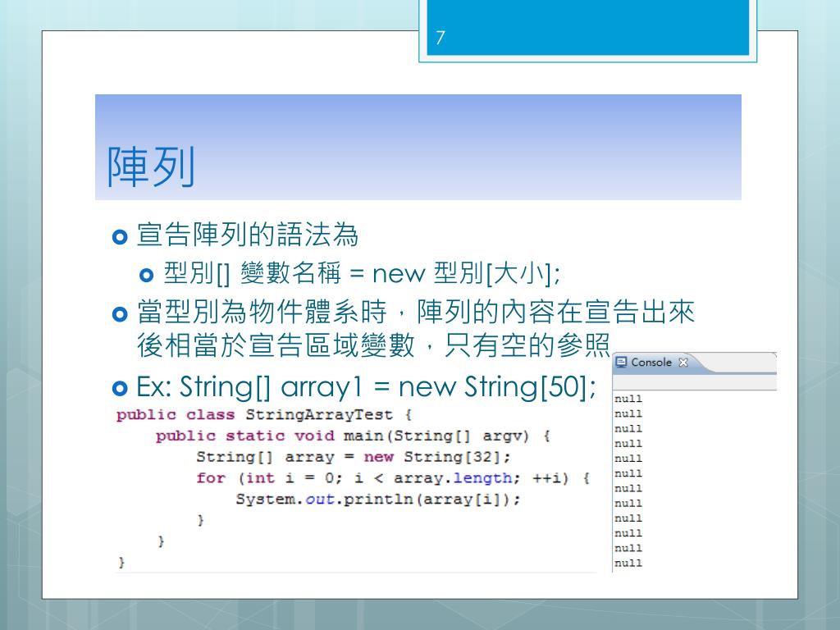Click the Console tab label

[651, 362]
